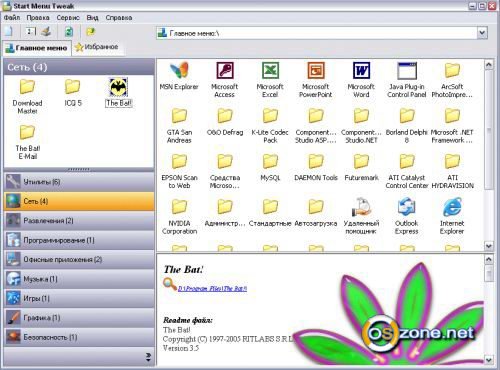Select the Microsoft .NET Framework folder
Viewport: 500px width, 370px height.
(452, 116)
